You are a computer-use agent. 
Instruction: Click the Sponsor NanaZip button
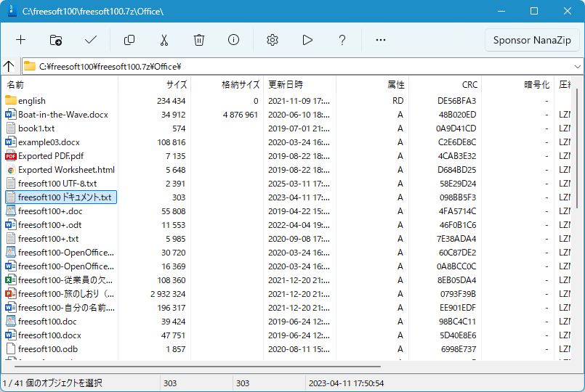(x=532, y=40)
